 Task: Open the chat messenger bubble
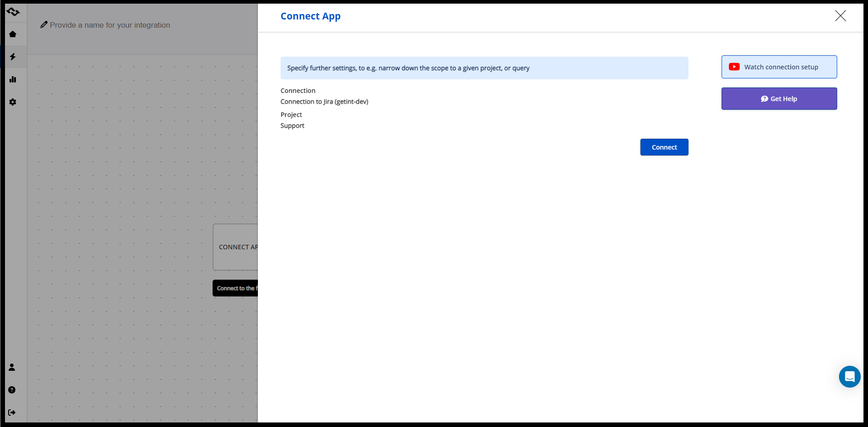click(x=849, y=377)
